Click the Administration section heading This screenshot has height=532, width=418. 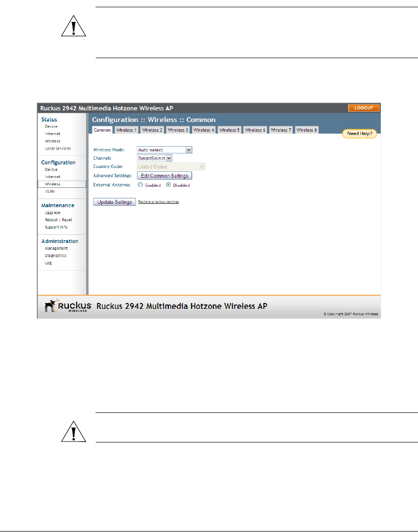[60, 241]
